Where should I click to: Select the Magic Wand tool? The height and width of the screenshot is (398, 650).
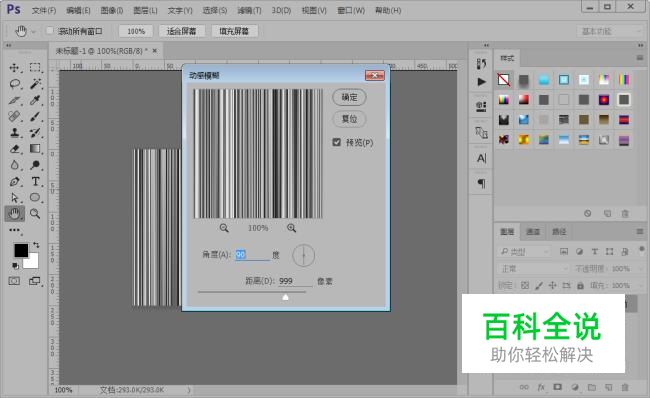coord(35,84)
